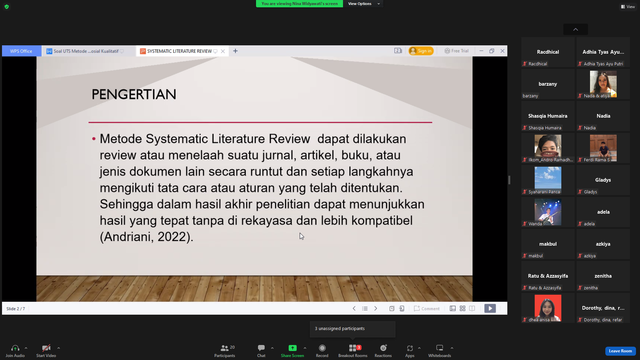This screenshot has width=640, height=360.
Task: Go to previous slide with left arrow
Action: click(x=354, y=309)
